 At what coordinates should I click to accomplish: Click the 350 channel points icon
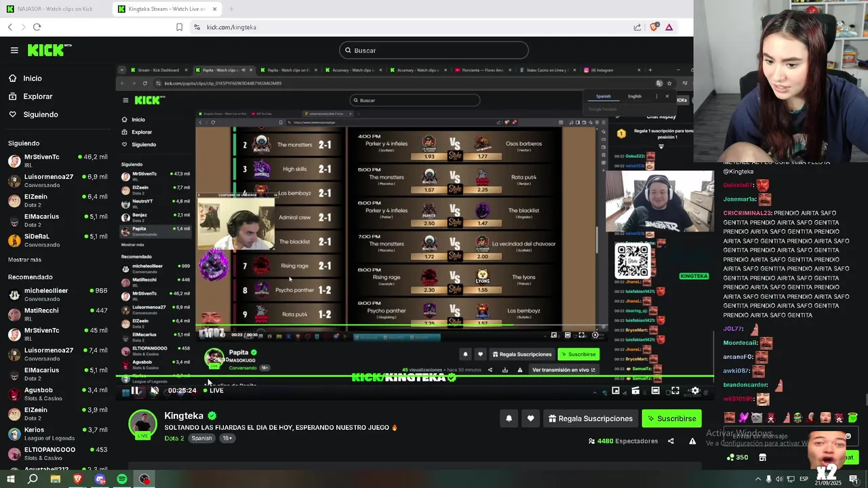(x=737, y=457)
